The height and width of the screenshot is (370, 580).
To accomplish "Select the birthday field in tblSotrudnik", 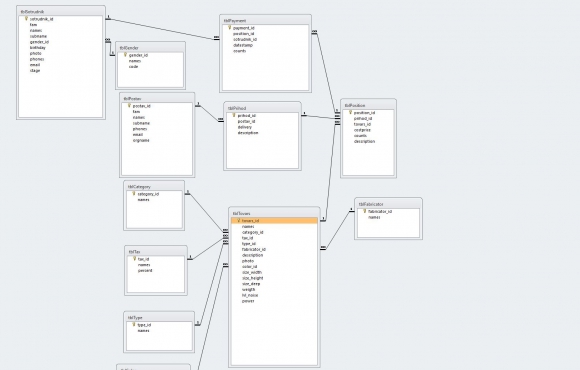I will click(x=38, y=48).
